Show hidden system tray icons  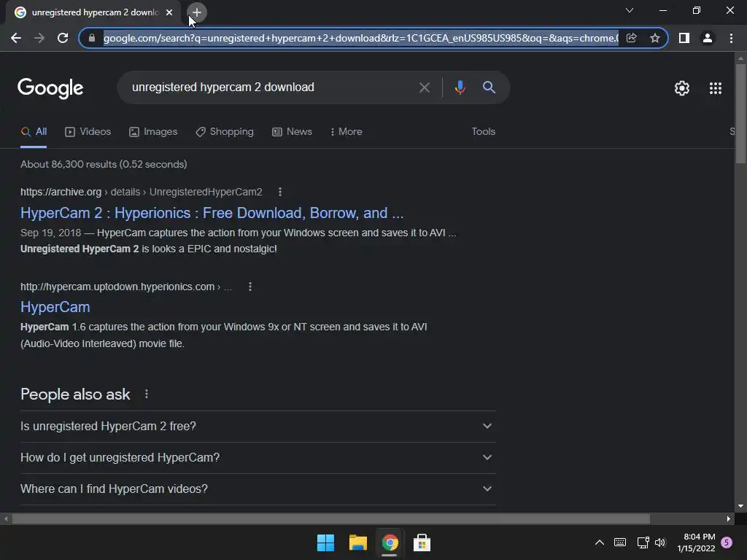click(600, 542)
